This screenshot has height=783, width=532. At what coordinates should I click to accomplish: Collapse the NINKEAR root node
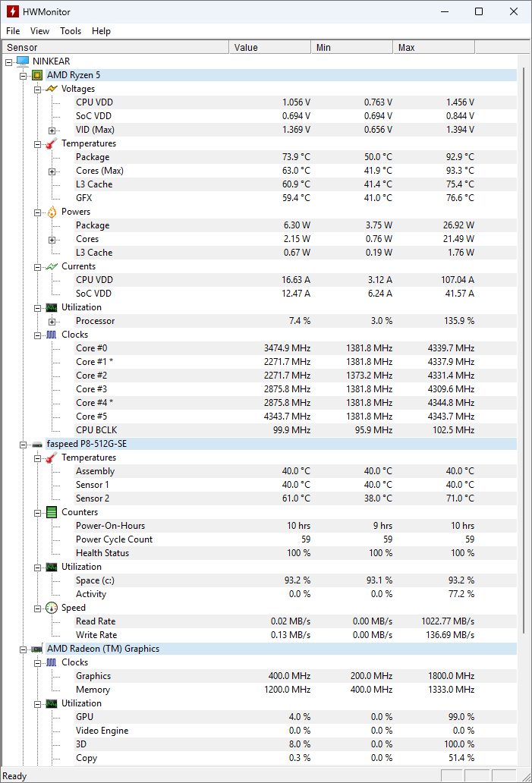8,61
